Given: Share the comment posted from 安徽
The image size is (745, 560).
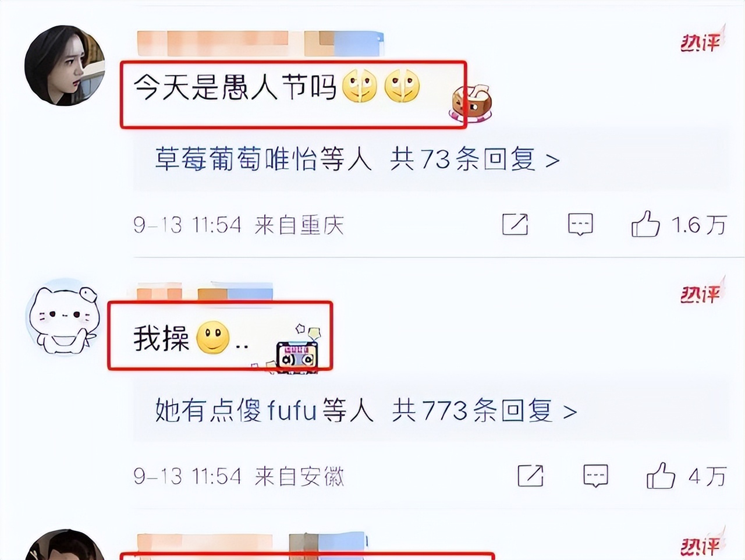Looking at the screenshot, I should point(530,476).
